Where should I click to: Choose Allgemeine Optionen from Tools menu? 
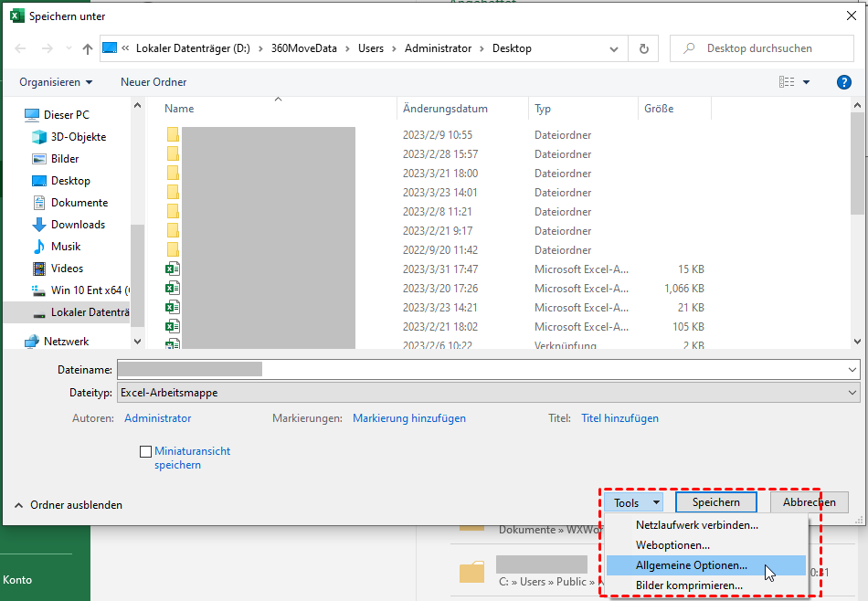pos(691,565)
